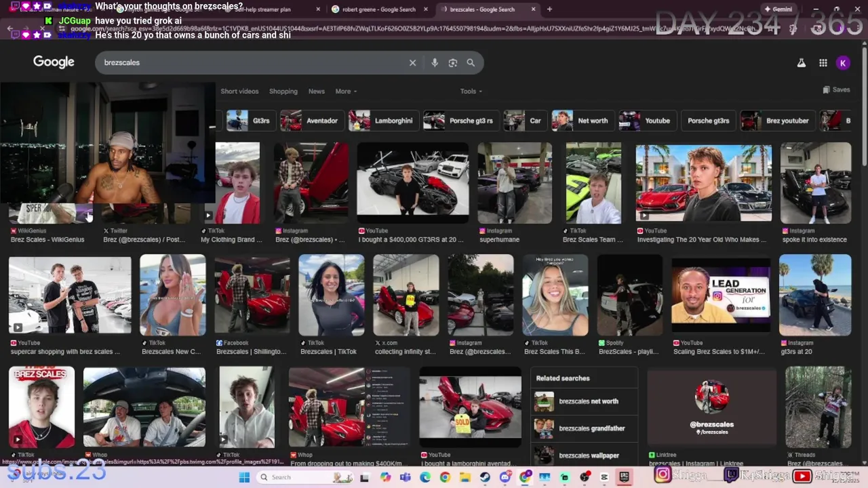The width and height of the screenshot is (868, 488).
Task: Switch to the News tab
Action: click(x=317, y=91)
